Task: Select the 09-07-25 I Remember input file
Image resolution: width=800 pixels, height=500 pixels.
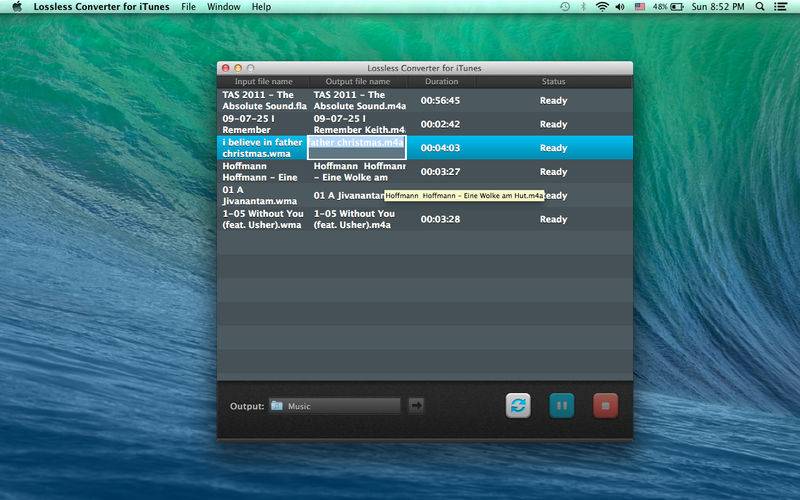Action: pos(248,124)
